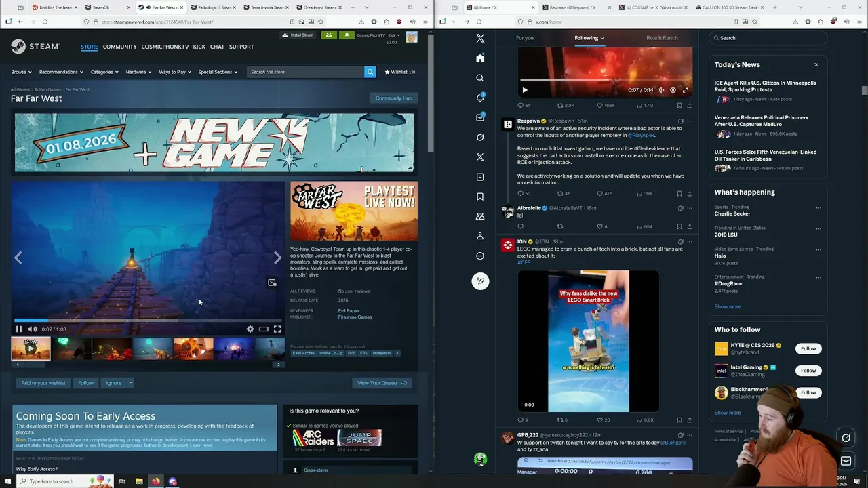868x488 pixels.
Task: Open the green friends icon in the Steam header
Action: pos(329,35)
